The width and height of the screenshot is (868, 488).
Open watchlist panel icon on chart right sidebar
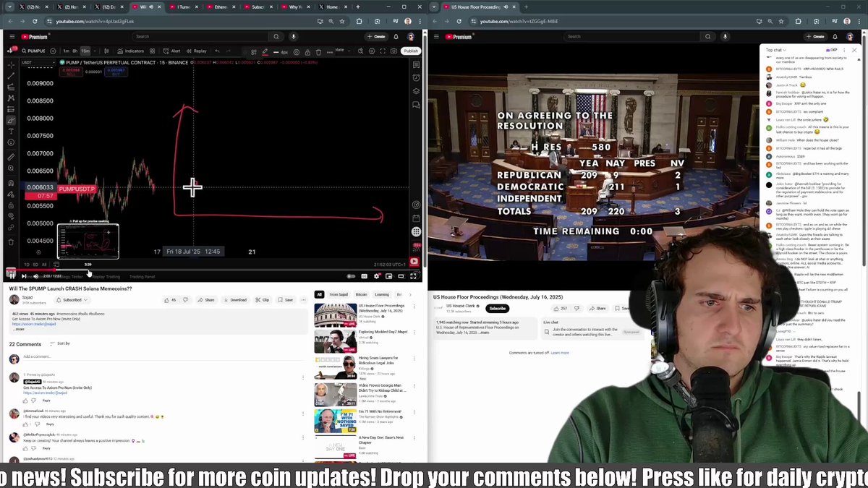click(x=416, y=65)
